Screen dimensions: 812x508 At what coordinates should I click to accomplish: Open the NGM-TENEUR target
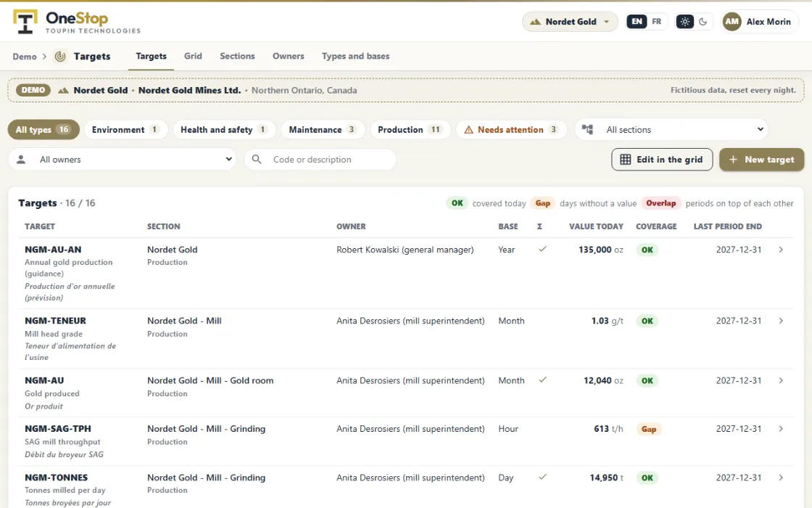click(55, 321)
